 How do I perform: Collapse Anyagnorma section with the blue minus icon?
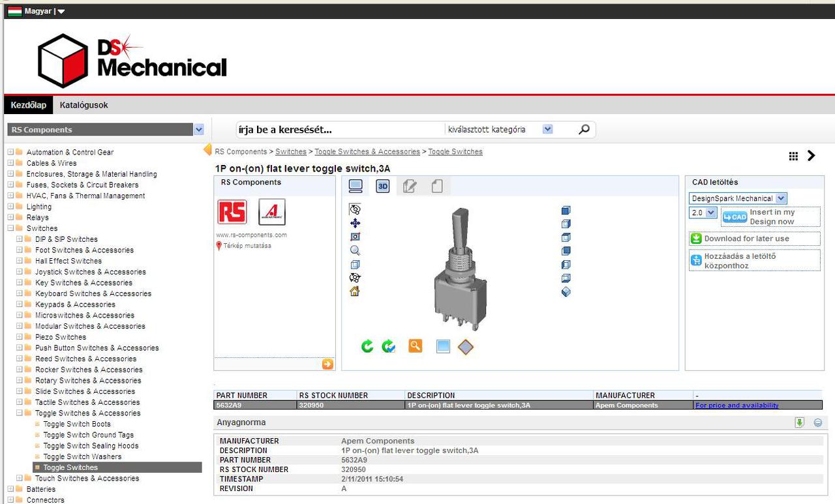[818, 422]
